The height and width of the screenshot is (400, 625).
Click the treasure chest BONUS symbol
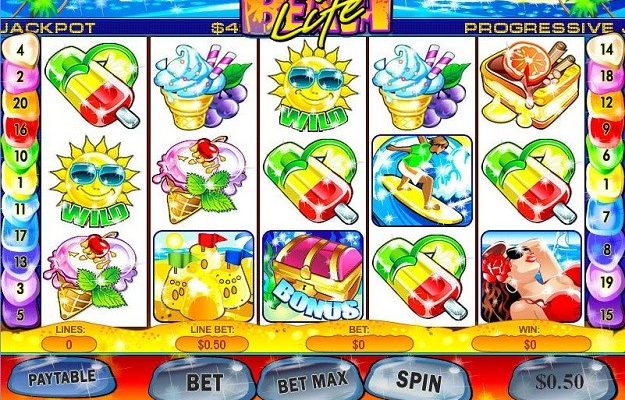[x=313, y=276]
